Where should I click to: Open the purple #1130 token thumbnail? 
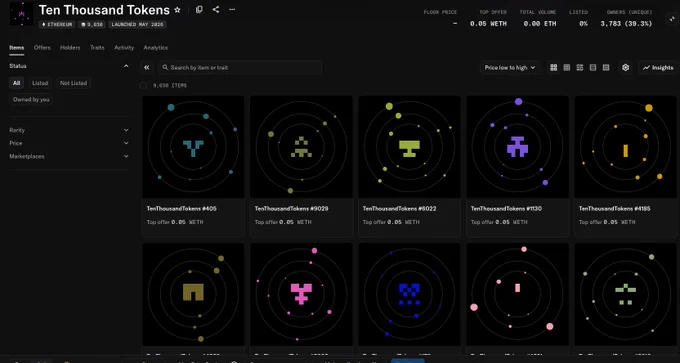point(517,147)
